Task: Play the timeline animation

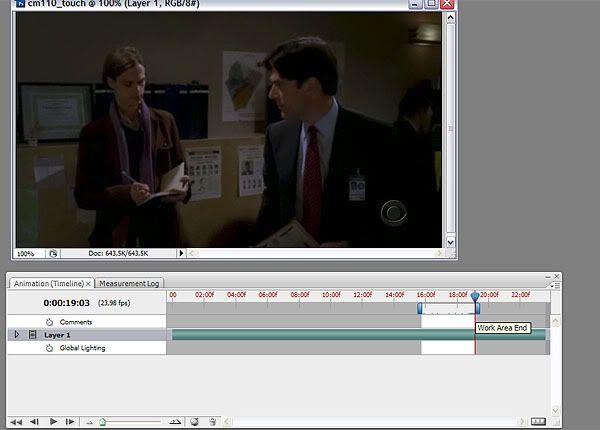Action: [x=53, y=422]
